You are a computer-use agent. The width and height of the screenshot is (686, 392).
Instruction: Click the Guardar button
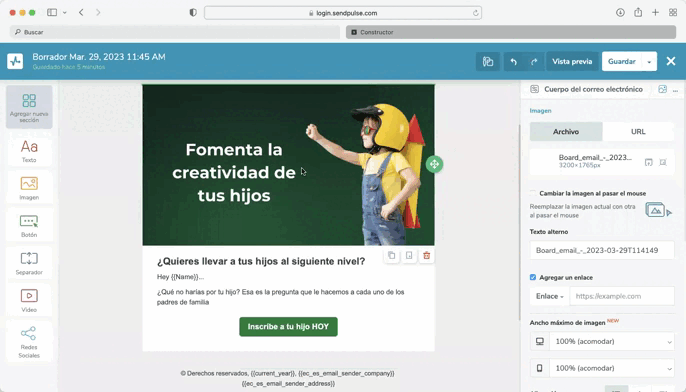(x=622, y=62)
